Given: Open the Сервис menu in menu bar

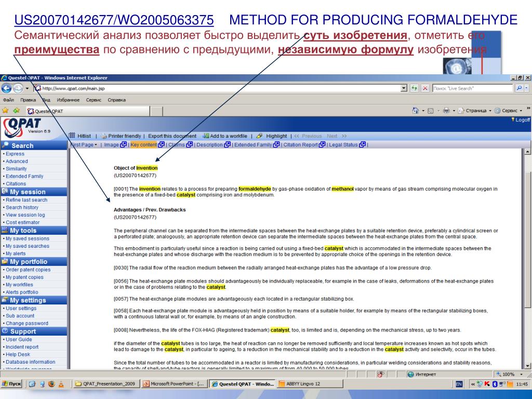Looking at the screenshot, I should click(x=94, y=100).
